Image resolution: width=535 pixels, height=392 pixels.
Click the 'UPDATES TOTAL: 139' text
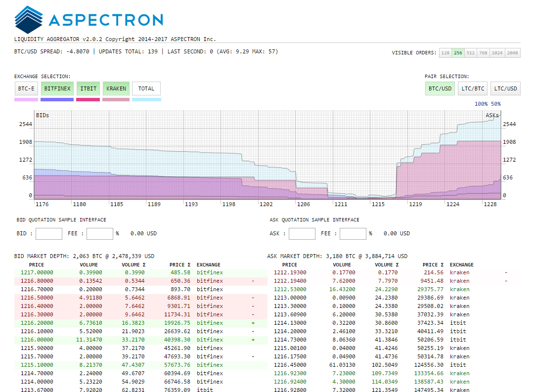coord(128,51)
